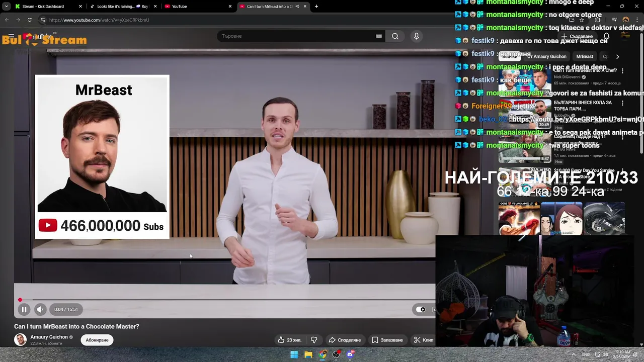Select the От Amaury Guichon filter chip
This screenshot has height=362, width=644.
click(x=547, y=57)
